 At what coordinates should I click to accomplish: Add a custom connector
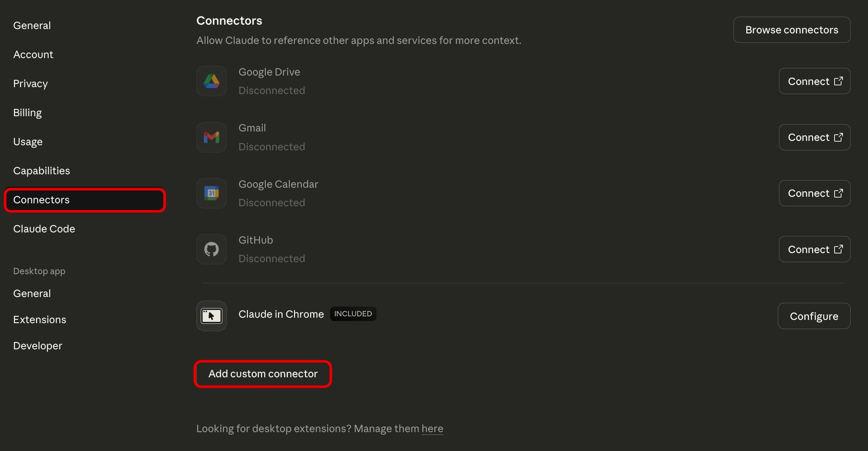click(x=262, y=374)
